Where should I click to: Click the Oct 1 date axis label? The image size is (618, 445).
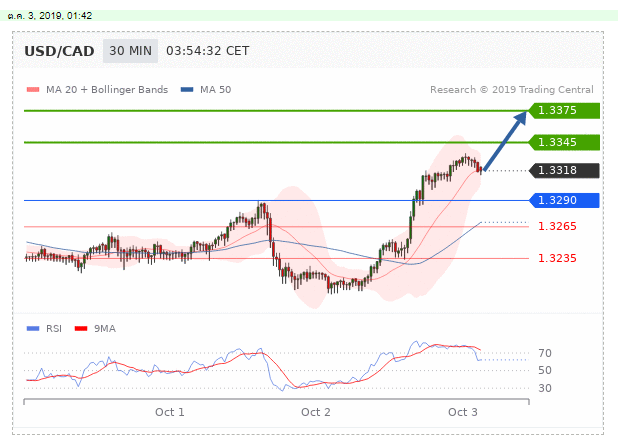169,412
